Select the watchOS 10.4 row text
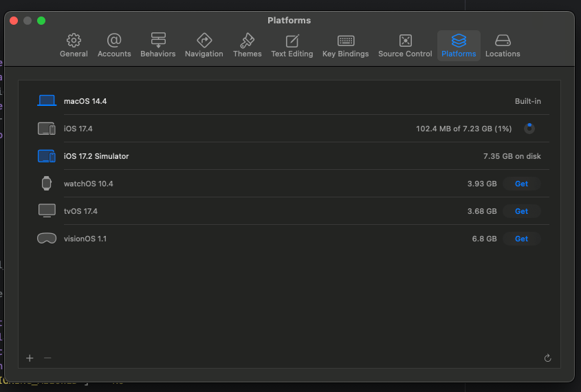Screen dimensions: 581x392 click(89, 184)
